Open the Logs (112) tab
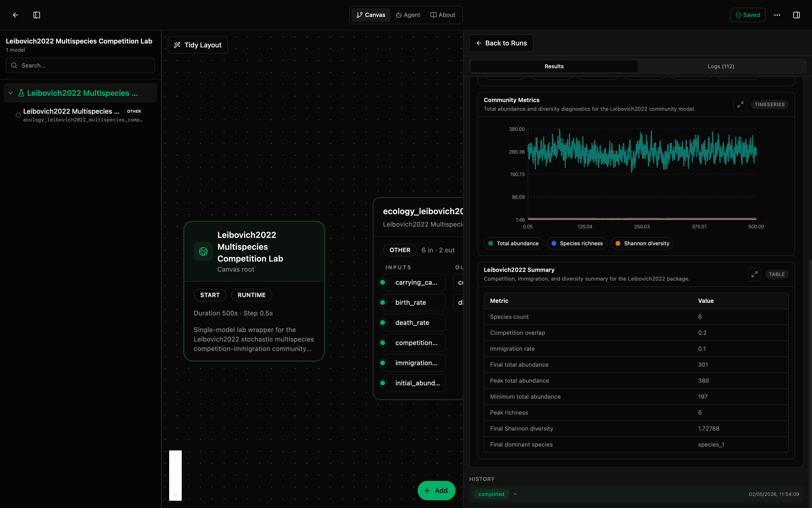The image size is (812, 508). click(721, 66)
